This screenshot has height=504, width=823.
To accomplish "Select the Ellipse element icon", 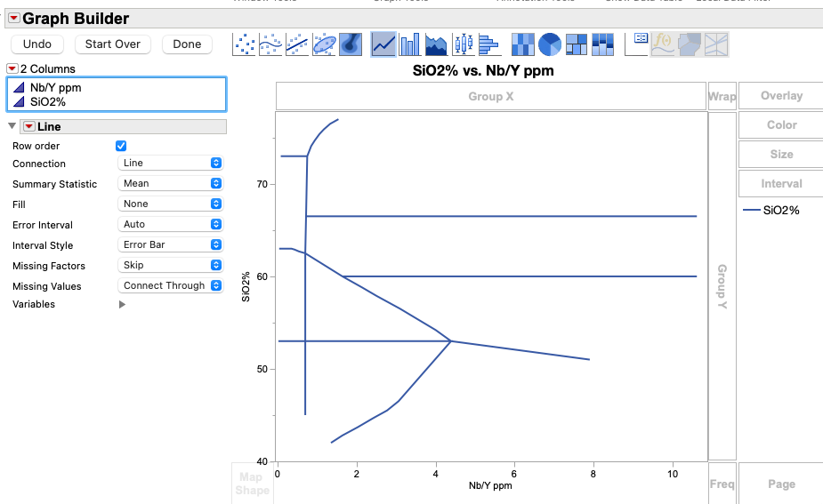I will tap(324, 44).
